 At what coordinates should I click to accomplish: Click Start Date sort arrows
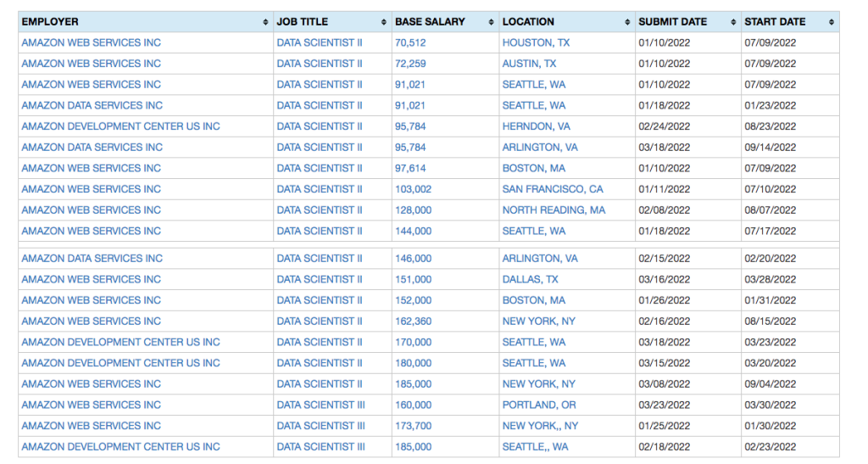(832, 22)
